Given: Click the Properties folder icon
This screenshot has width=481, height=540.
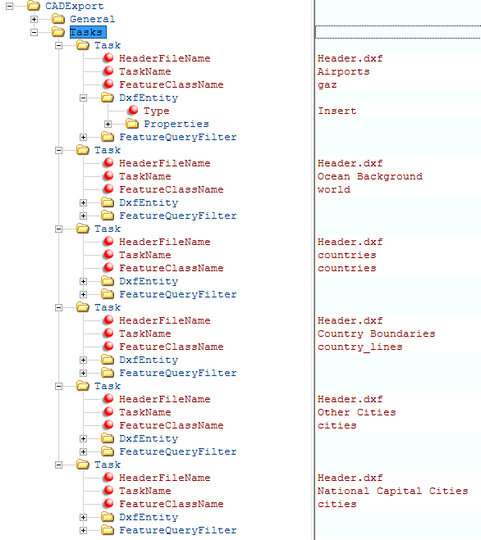Looking at the screenshot, I should point(132,123).
